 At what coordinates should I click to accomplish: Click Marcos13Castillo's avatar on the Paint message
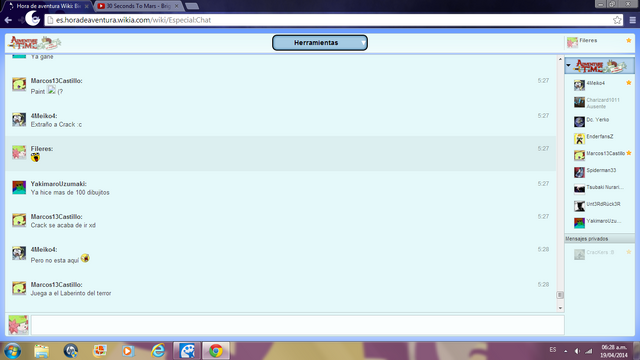coord(19,84)
